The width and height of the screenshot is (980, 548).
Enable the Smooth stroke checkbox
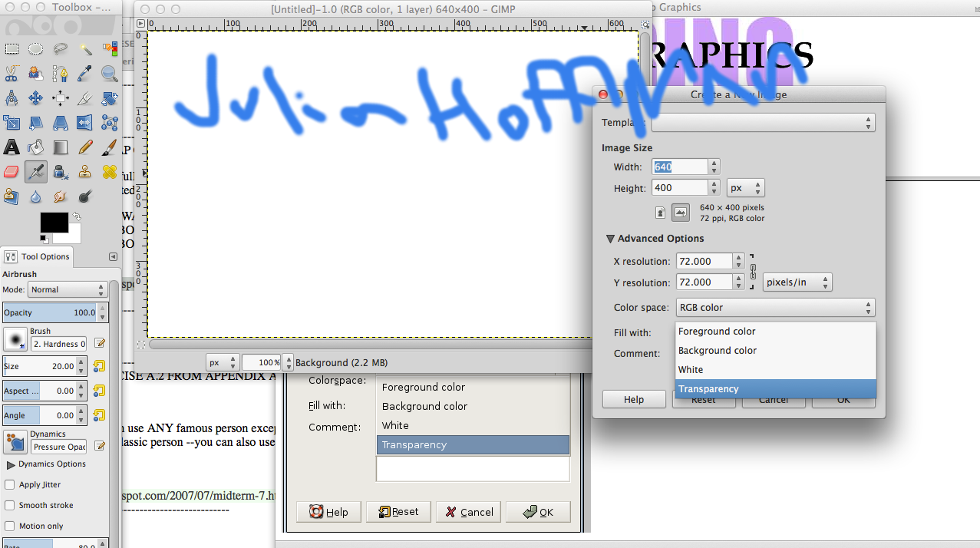pos(10,505)
